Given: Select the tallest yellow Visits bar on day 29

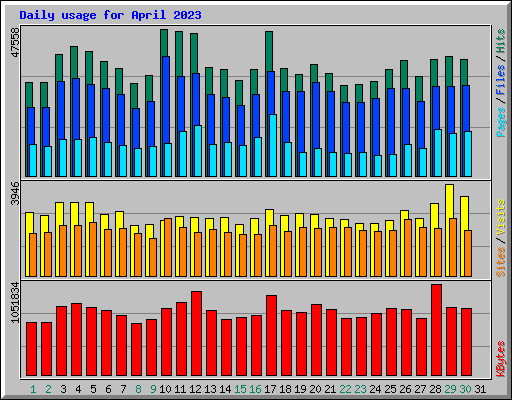Looking at the screenshot, I should click(x=449, y=201).
